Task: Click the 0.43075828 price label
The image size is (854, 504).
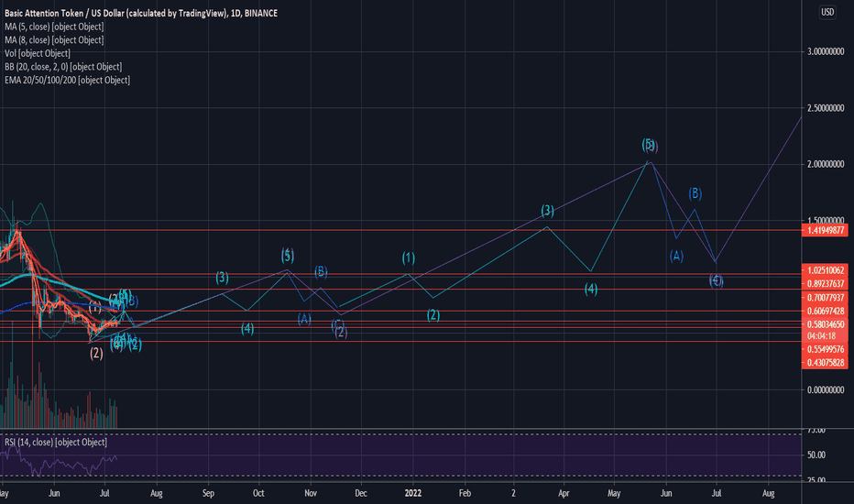Action: (825, 363)
